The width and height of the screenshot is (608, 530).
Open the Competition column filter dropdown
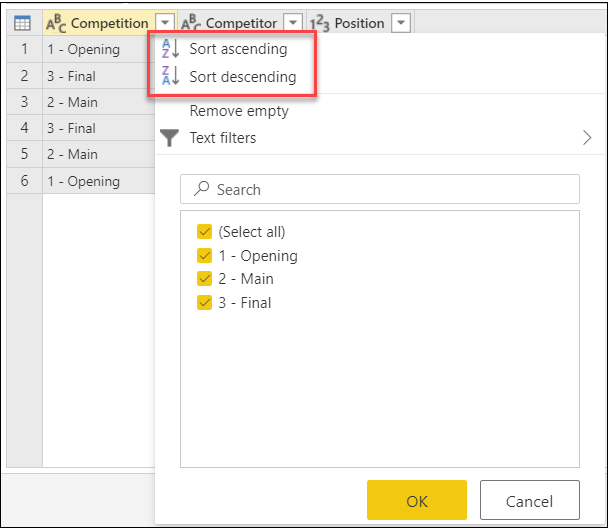(x=165, y=22)
